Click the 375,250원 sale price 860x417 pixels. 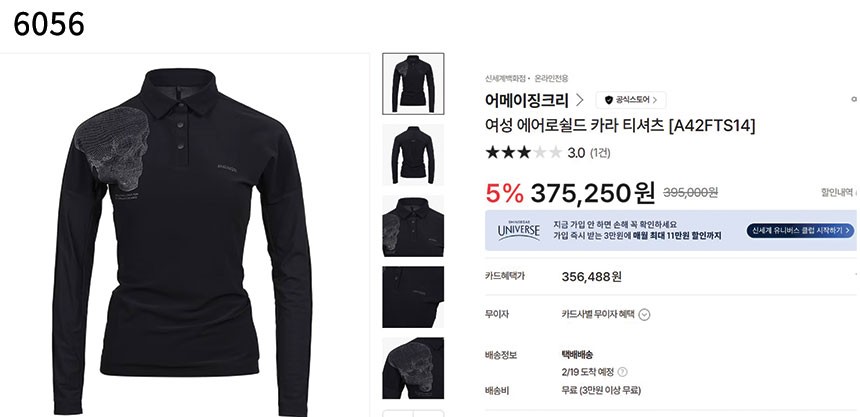pyautogui.click(x=593, y=193)
